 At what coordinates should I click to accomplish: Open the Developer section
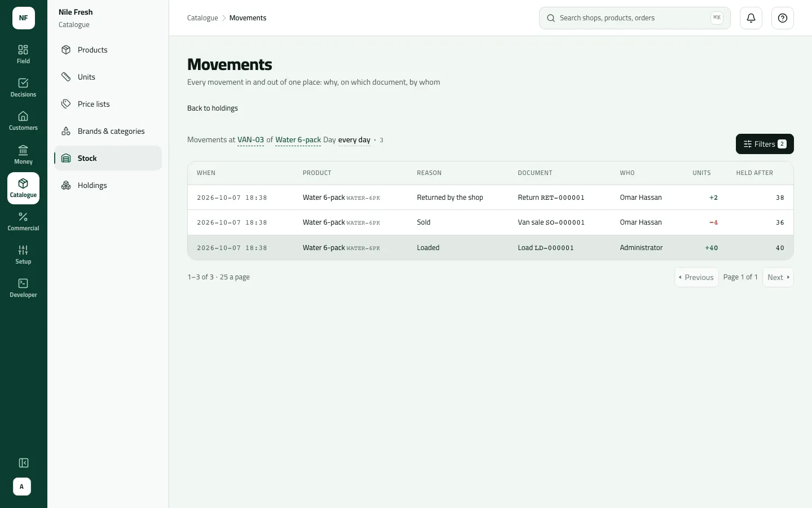tap(23, 288)
